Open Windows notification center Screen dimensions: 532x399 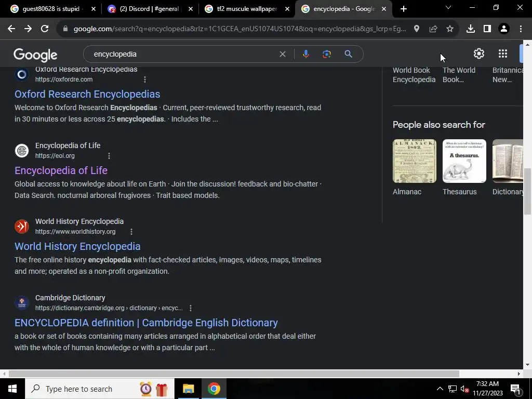coord(515,389)
